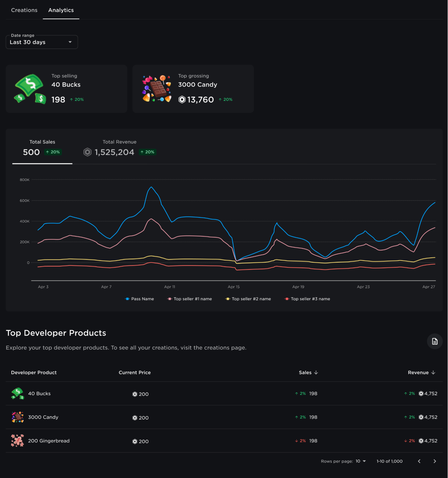The image size is (448, 478).
Task: Click the 3000 Candy product icon
Action: (18, 417)
